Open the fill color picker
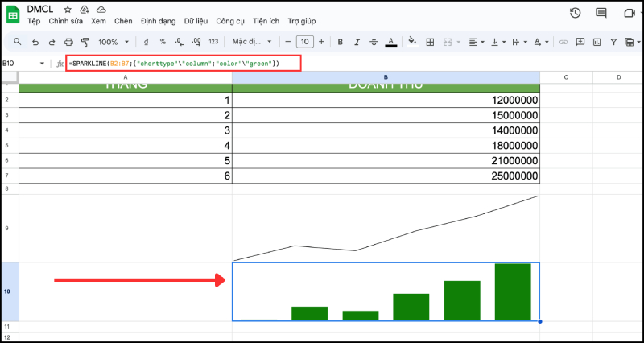This screenshot has height=343, width=644. pyautogui.click(x=412, y=41)
